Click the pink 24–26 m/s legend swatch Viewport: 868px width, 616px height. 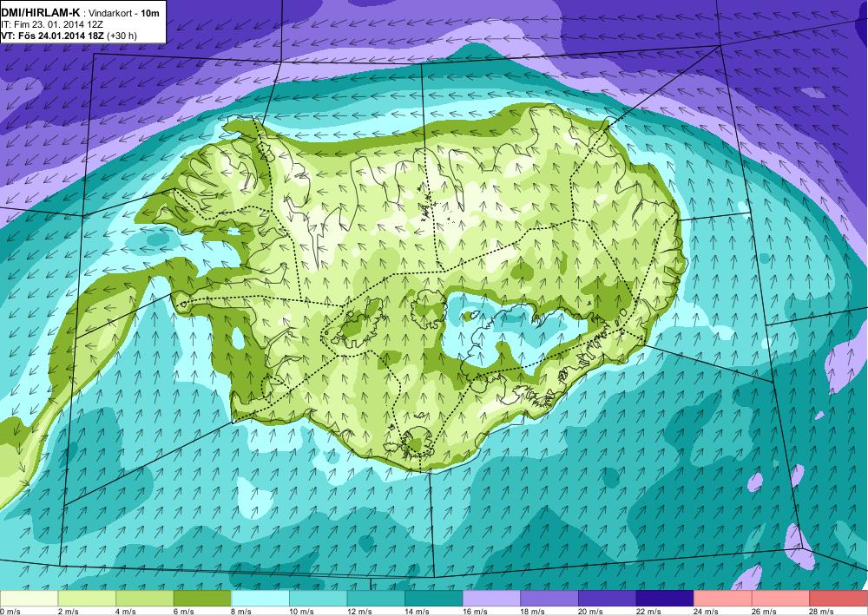pos(723,599)
